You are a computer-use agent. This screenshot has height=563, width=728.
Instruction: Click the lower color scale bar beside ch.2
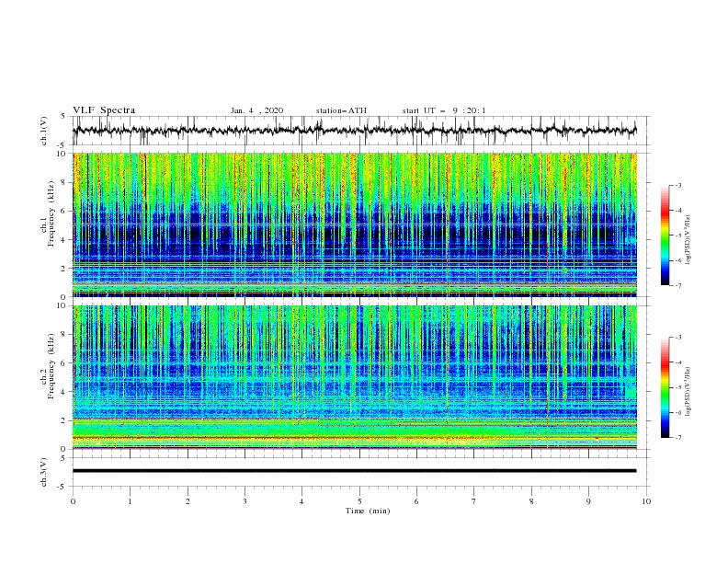click(665, 387)
